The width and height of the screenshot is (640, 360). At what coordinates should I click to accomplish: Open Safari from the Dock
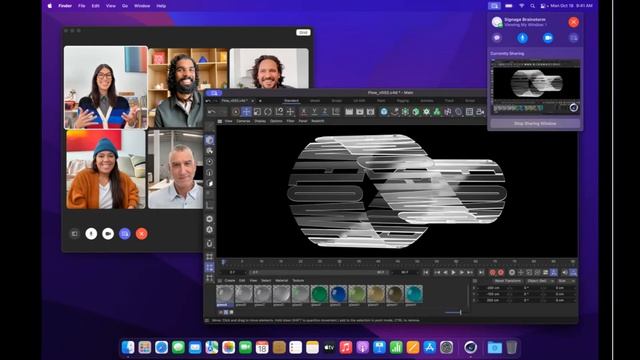[x=161, y=347]
